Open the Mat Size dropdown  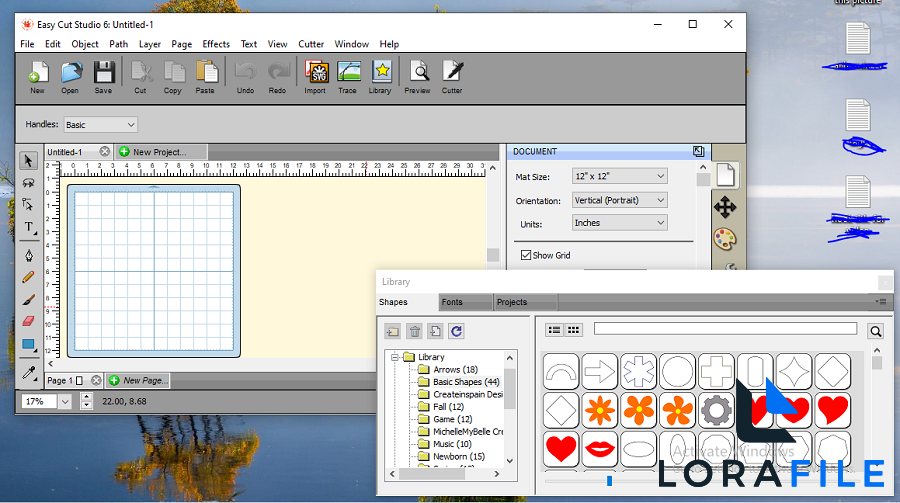[x=619, y=176]
